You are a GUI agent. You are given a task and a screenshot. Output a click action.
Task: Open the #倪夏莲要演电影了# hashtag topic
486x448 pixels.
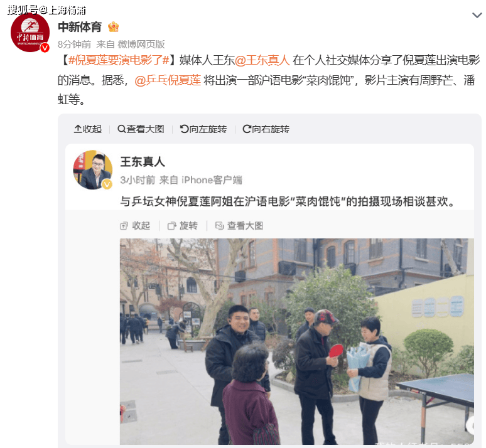point(119,60)
